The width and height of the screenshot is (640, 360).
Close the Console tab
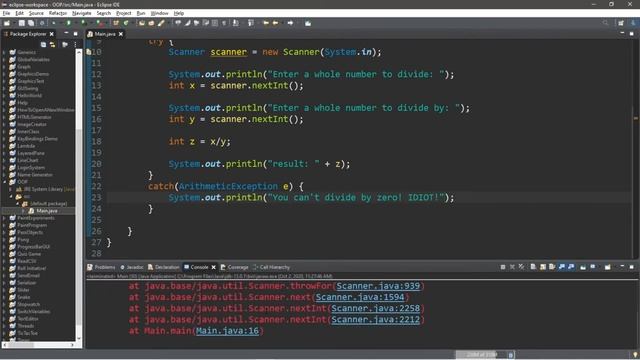pyautogui.click(x=213, y=267)
